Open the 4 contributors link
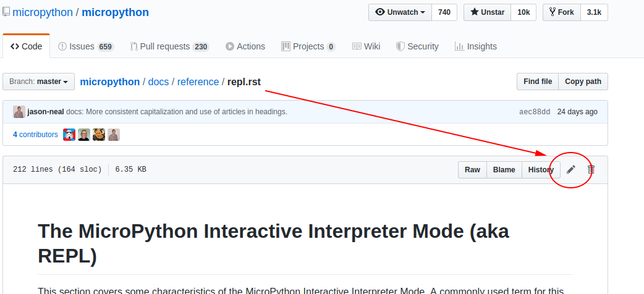Viewport: 644px width, 294px height. [35, 134]
